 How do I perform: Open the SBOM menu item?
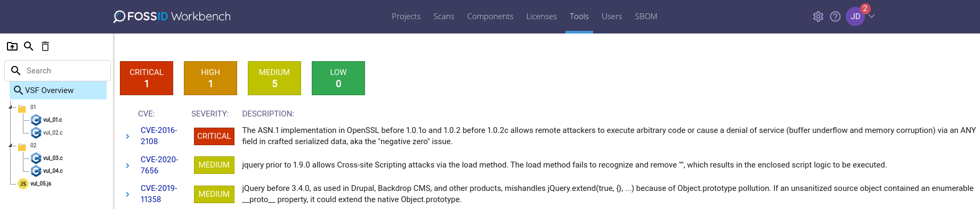(x=646, y=16)
